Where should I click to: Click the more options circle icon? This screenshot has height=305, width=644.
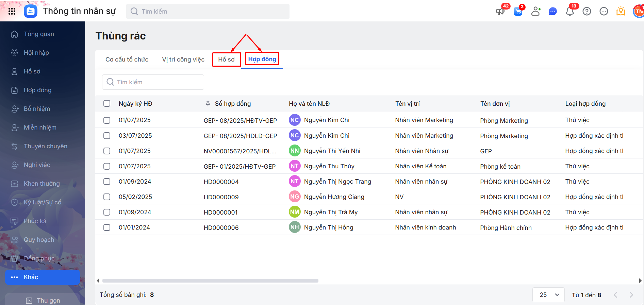[x=604, y=12]
